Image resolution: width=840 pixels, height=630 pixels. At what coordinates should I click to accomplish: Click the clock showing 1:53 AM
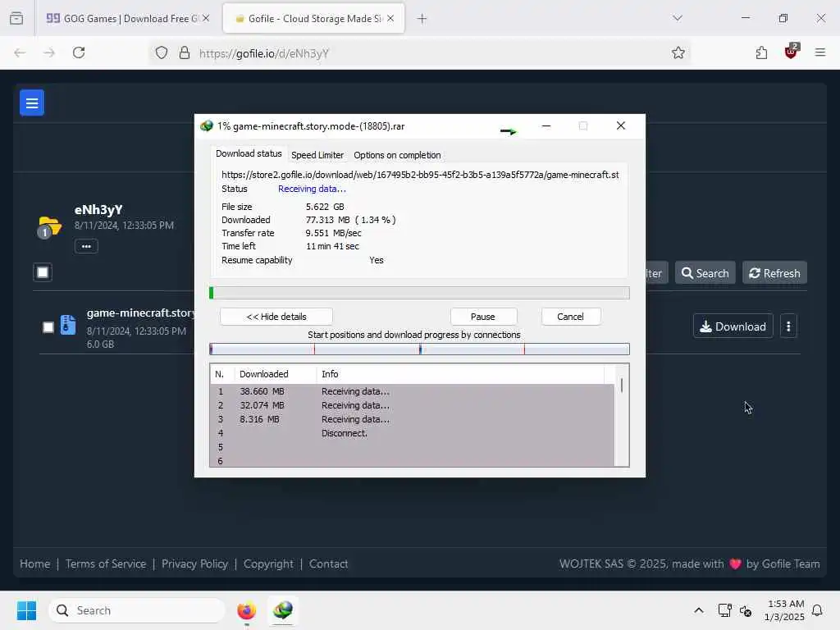coord(785,604)
